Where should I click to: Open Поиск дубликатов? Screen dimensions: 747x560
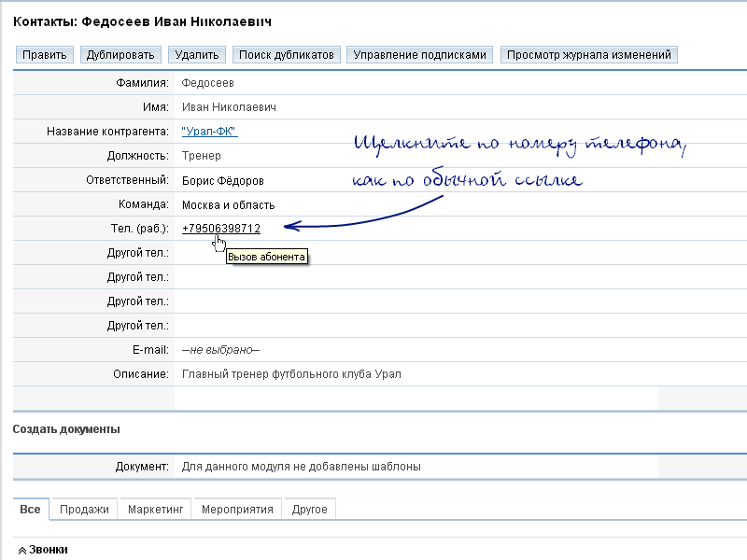(x=287, y=55)
